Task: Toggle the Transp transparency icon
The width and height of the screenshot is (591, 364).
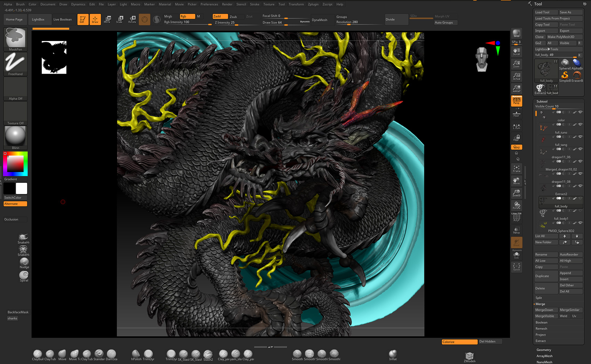Action: click(517, 230)
